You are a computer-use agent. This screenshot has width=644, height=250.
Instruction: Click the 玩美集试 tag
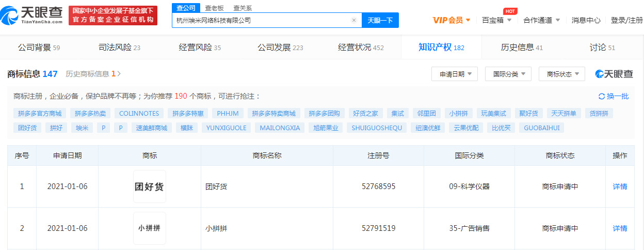pos(494,113)
